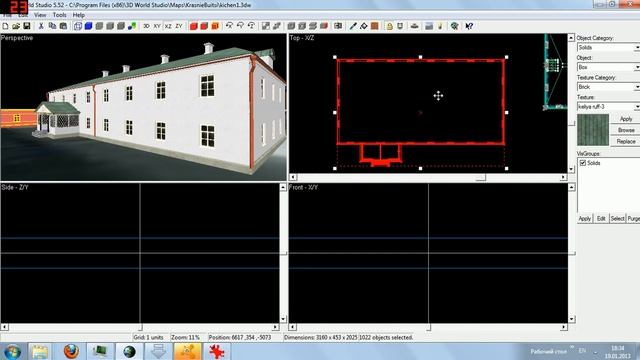Image resolution: width=640 pixels, height=360 pixels.
Task: Click the red splat icon in the taskbar
Action: pyautogui.click(x=217, y=351)
